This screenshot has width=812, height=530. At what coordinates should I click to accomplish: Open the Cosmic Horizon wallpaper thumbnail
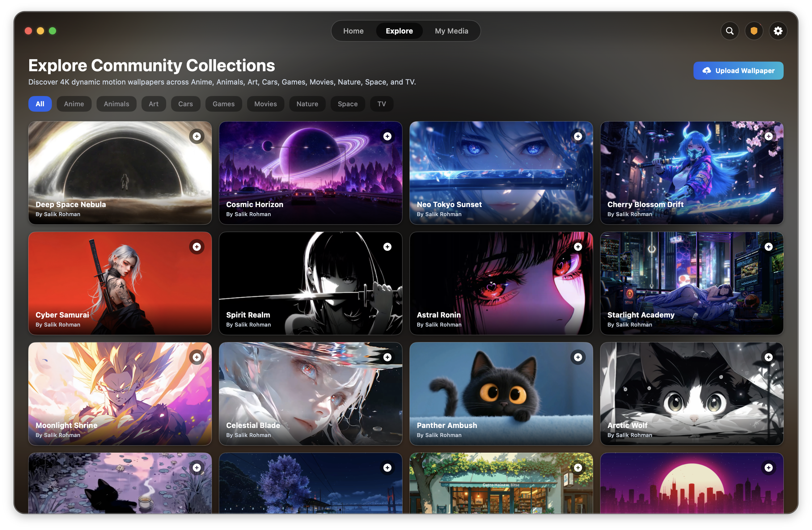coord(311,173)
